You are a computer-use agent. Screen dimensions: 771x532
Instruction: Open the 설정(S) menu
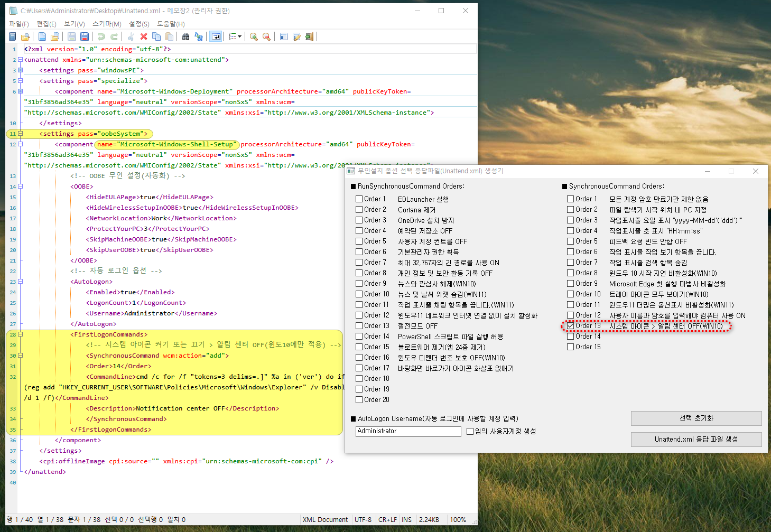point(139,24)
